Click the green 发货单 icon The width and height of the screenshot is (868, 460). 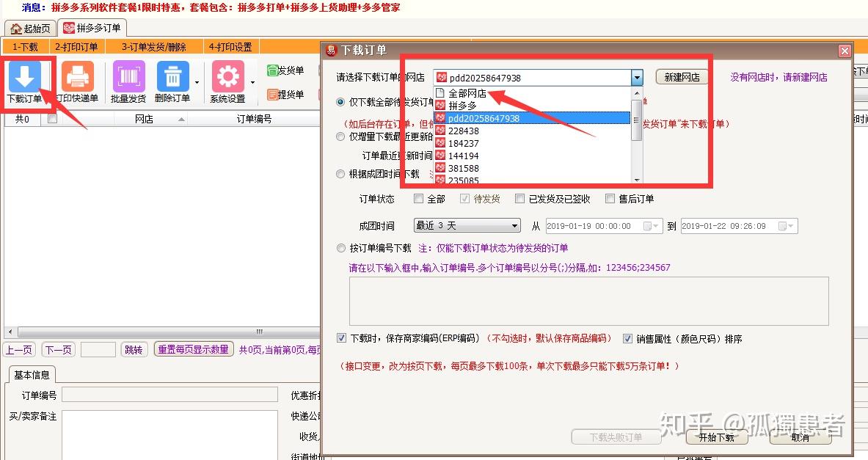click(273, 71)
